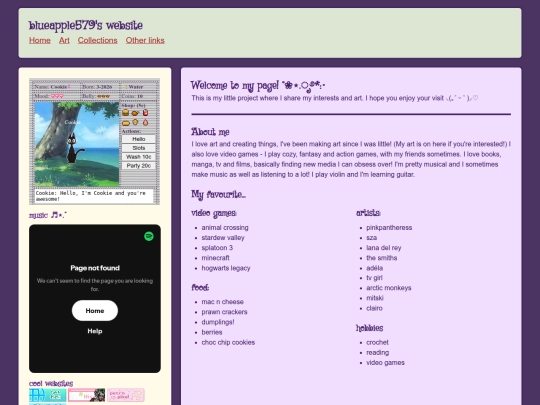Viewport: 540px width, 405px height.
Task: Click 'the smiths' list item
Action: [x=382, y=258]
